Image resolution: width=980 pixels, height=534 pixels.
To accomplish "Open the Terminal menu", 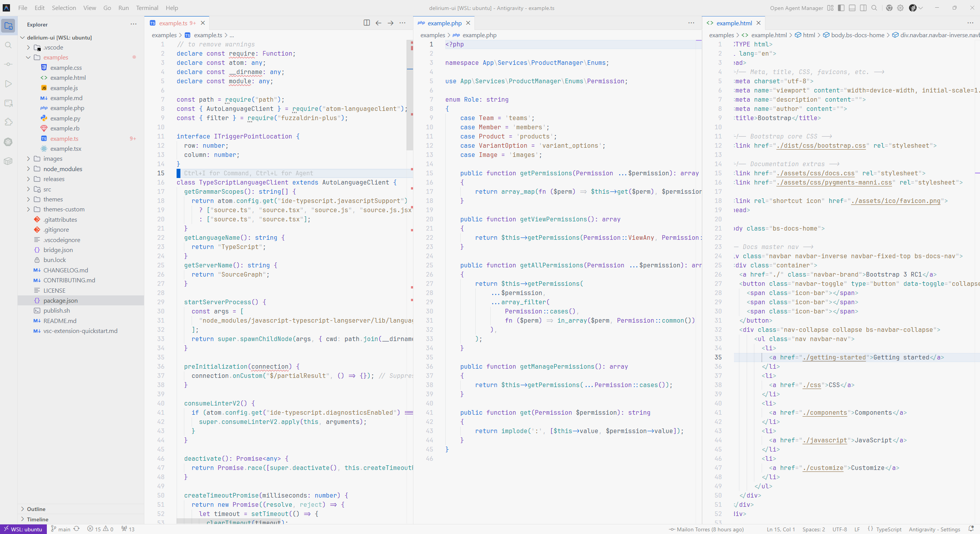I will point(147,8).
